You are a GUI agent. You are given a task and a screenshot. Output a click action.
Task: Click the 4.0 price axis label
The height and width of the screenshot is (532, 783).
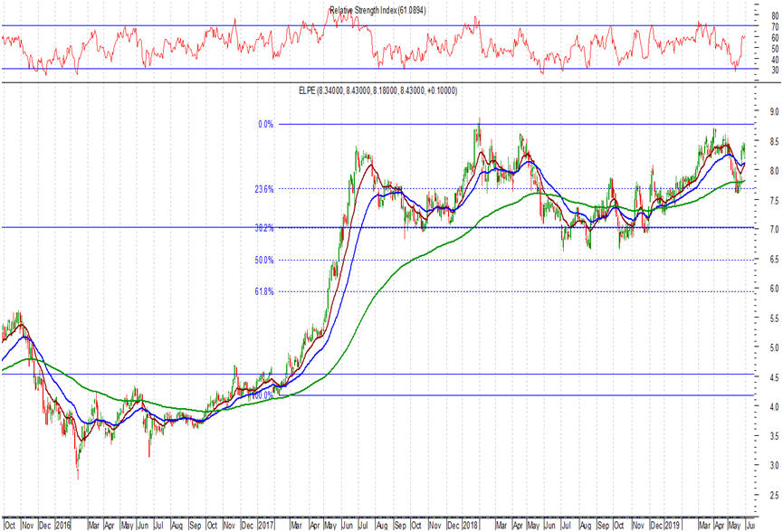[774, 407]
